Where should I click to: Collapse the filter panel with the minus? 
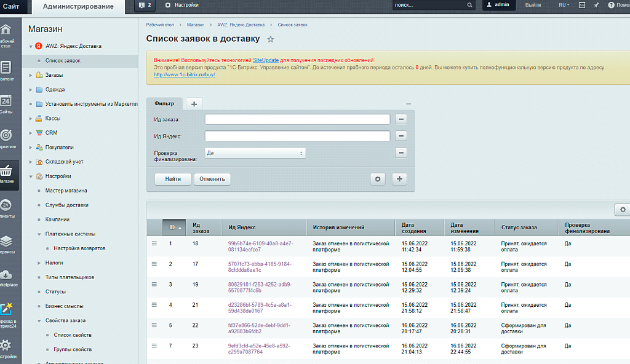tap(409, 104)
